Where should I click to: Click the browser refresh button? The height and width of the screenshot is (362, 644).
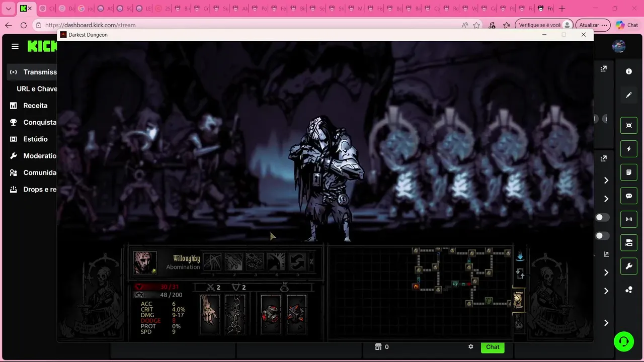pos(24,25)
